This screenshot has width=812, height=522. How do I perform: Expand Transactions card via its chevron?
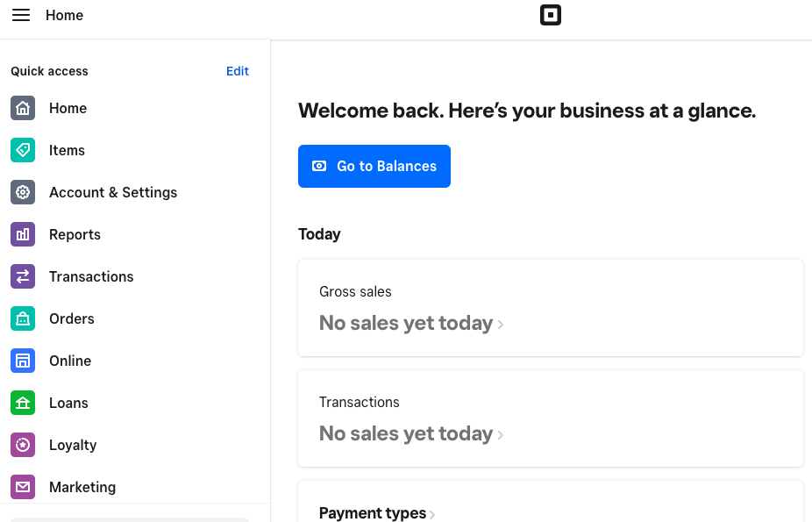(501, 435)
